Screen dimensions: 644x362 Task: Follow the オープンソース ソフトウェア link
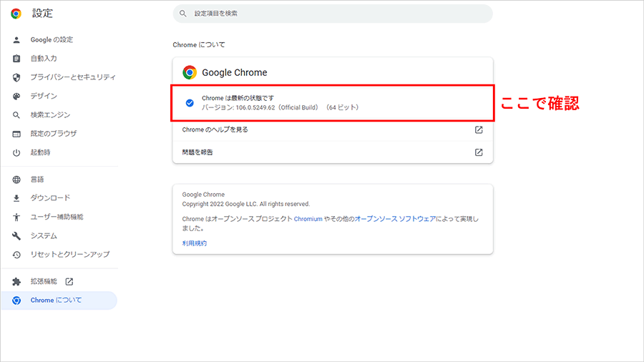[395, 219]
